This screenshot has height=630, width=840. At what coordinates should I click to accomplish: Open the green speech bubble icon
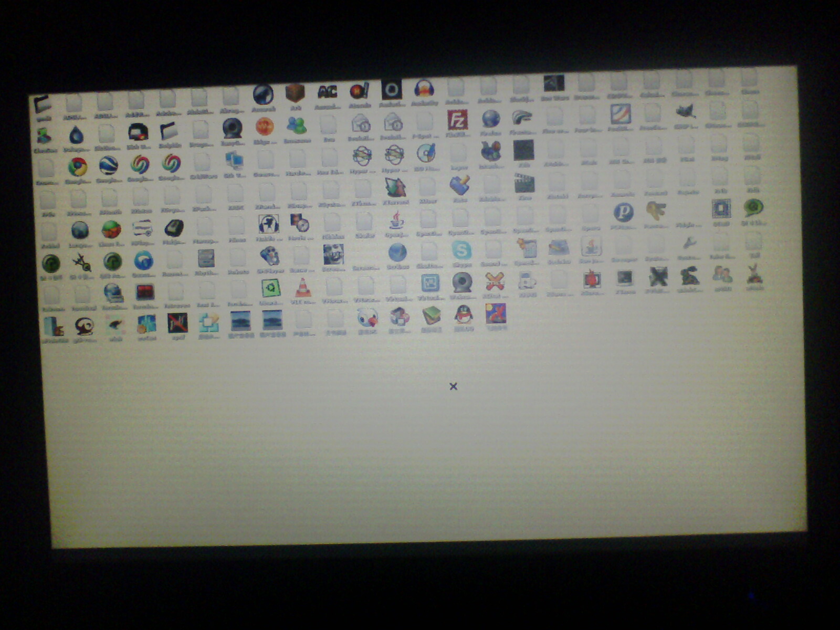coord(753,208)
